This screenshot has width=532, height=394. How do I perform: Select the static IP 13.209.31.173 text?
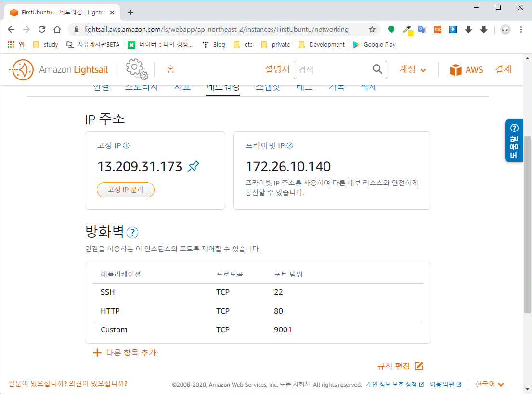point(140,166)
